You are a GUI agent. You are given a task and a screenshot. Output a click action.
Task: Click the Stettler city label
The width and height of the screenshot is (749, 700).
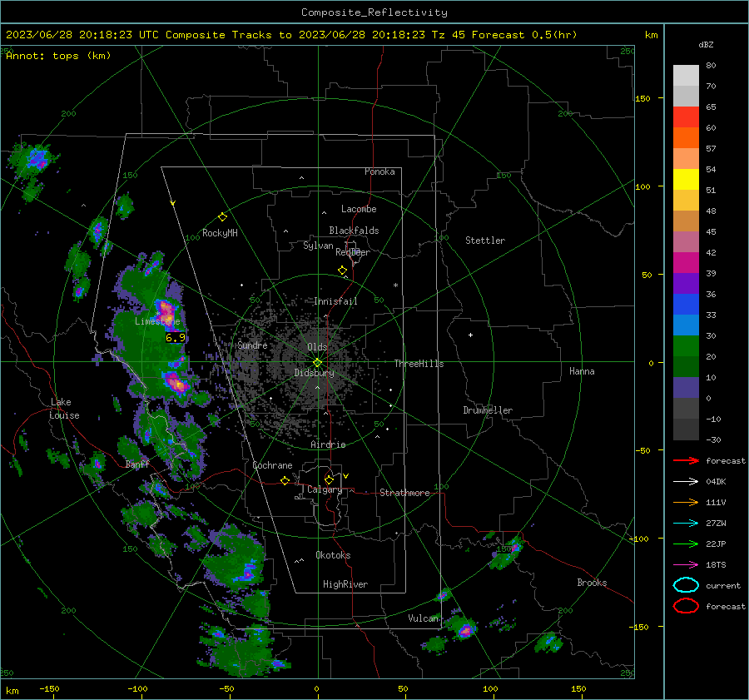point(485,241)
